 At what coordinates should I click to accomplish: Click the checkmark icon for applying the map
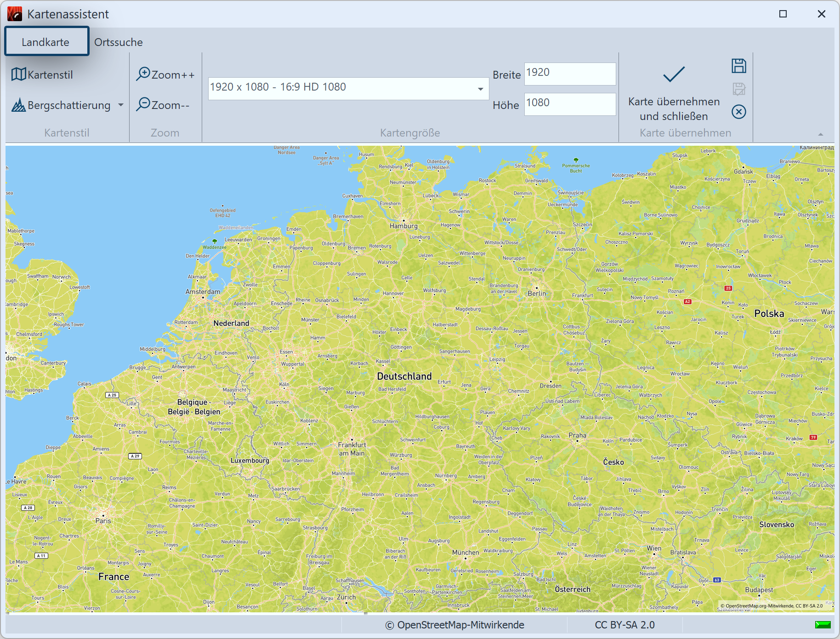(x=674, y=74)
